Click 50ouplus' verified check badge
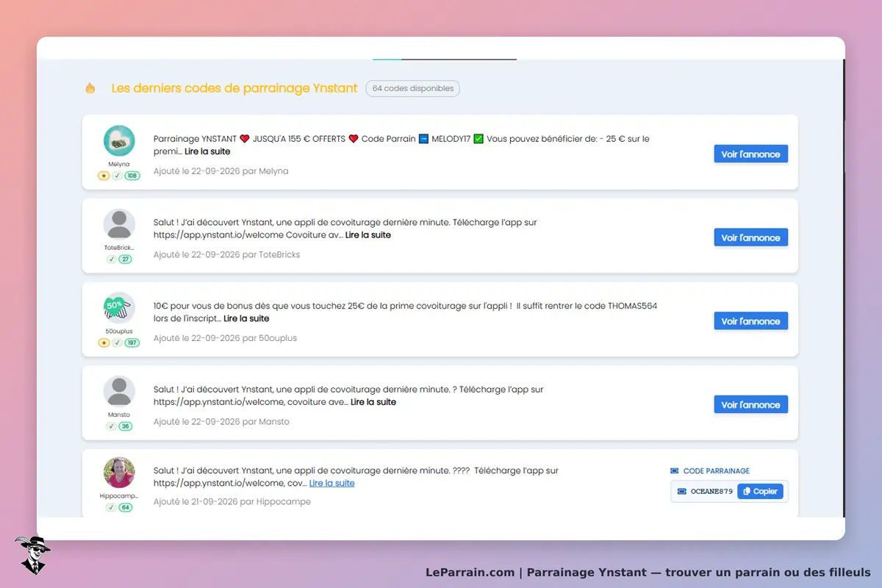Viewport: 882px width, 588px height. pos(117,343)
